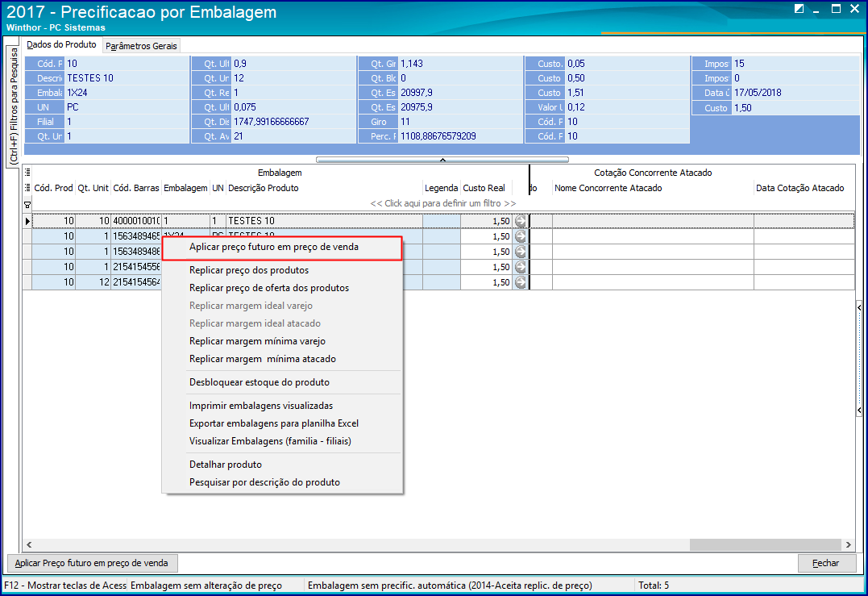Image resolution: width=868 pixels, height=596 pixels.
Task: Click the Legenda column header
Action: click(x=441, y=189)
